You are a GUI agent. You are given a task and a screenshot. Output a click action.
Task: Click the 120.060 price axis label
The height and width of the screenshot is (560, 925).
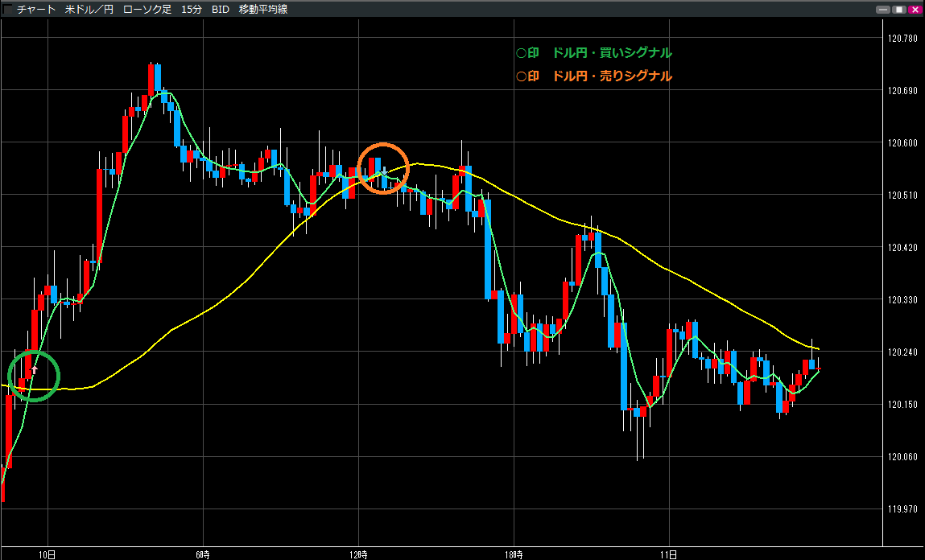tap(902, 457)
